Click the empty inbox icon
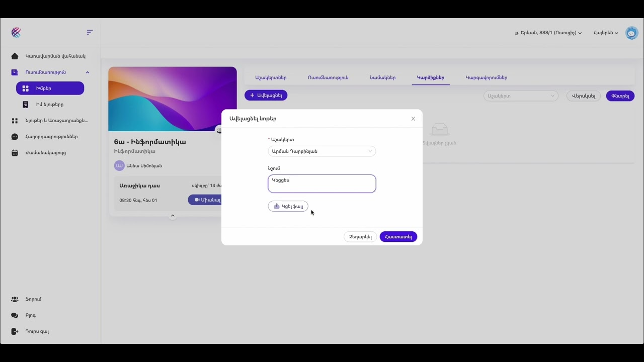Screen dimensions: 644x362 pyautogui.click(x=439, y=130)
